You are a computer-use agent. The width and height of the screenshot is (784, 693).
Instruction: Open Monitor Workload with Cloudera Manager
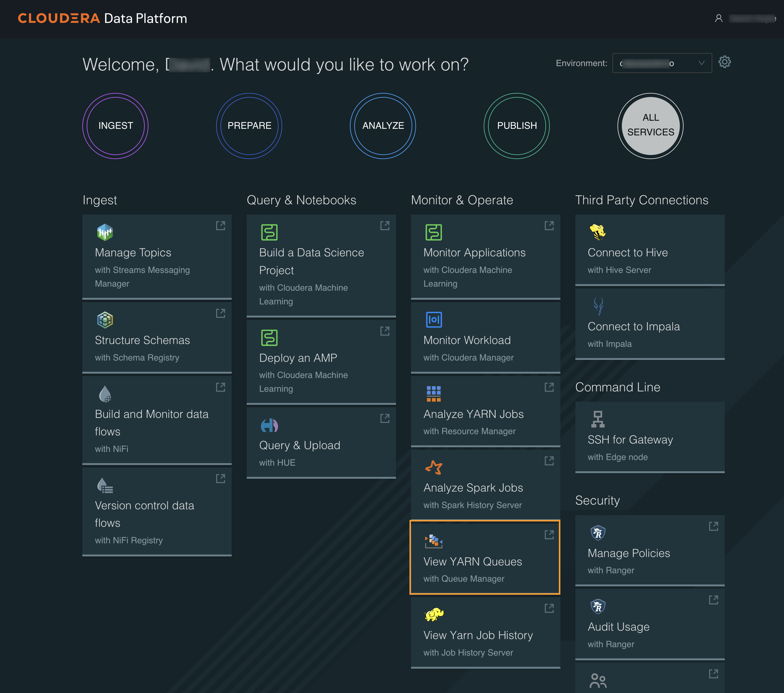tap(485, 337)
